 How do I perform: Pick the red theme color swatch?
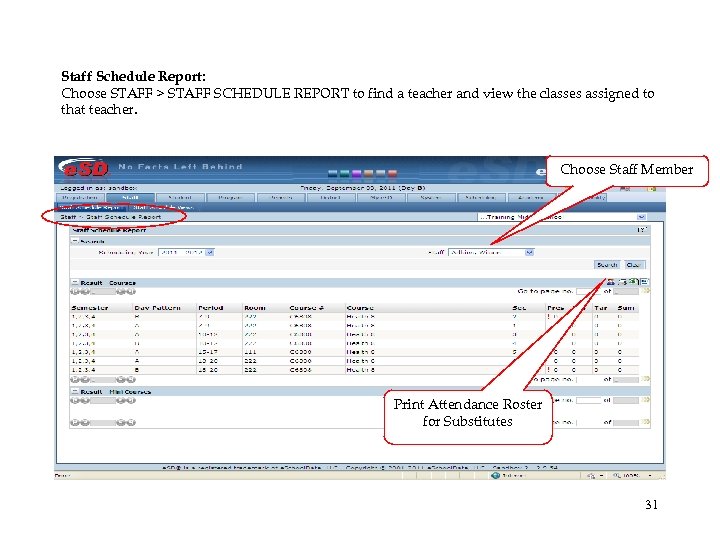tap(392, 173)
